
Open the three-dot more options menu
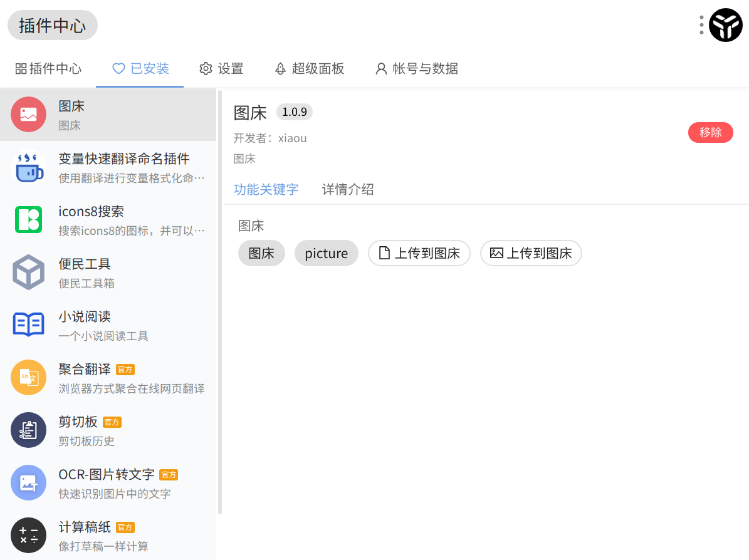(x=701, y=25)
